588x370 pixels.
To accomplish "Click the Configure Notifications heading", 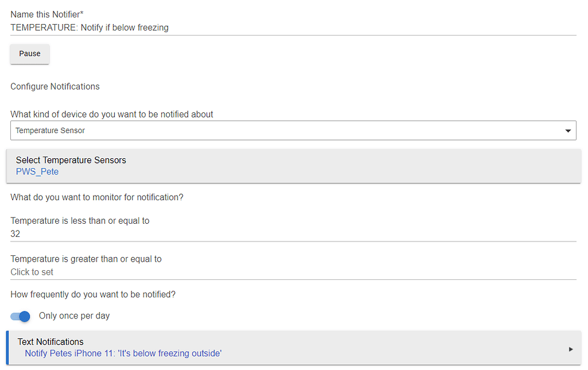I will 55,87.
